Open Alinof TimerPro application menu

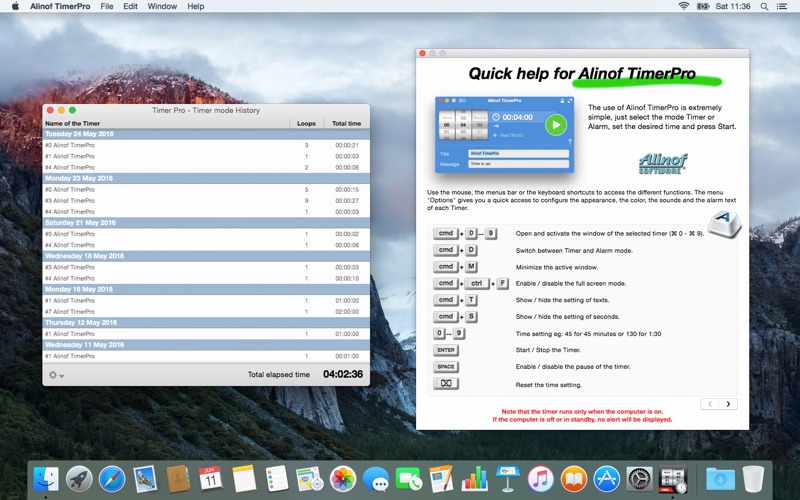(x=61, y=6)
